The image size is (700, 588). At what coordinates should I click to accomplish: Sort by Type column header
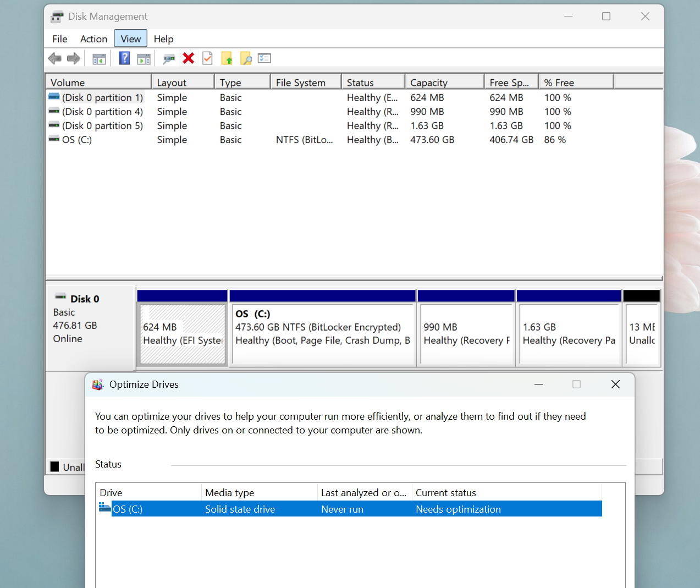(242, 82)
